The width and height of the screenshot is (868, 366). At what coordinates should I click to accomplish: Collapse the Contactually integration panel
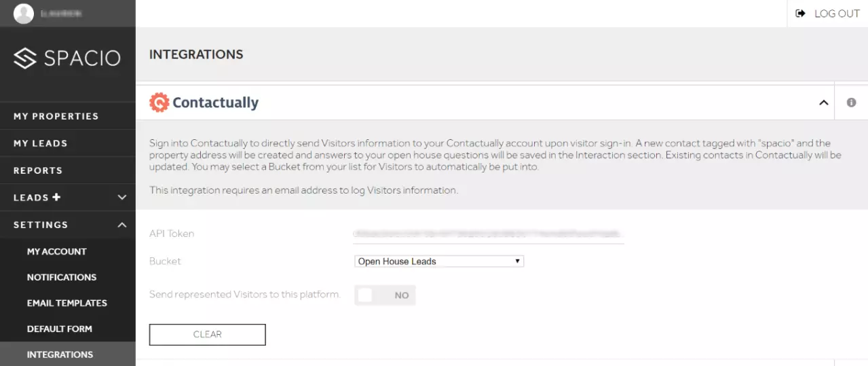824,103
